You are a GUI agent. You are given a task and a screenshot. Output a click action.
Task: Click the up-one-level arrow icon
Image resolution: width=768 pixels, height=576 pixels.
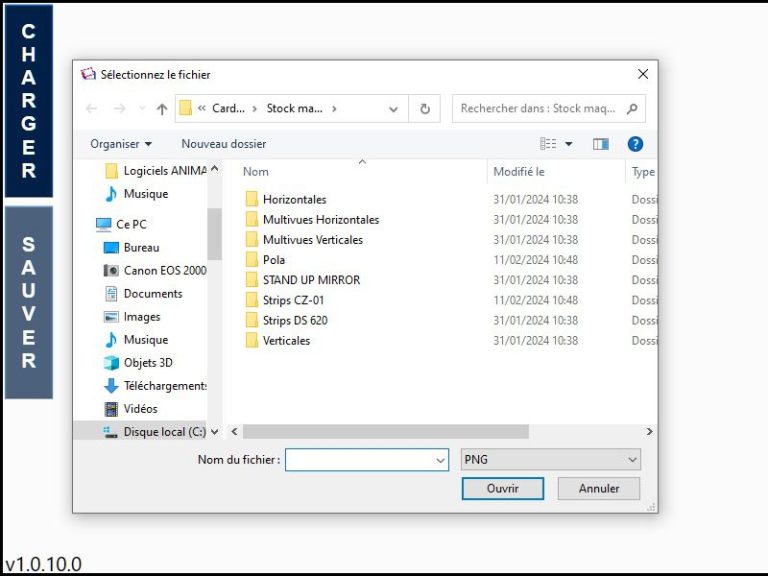coord(161,109)
